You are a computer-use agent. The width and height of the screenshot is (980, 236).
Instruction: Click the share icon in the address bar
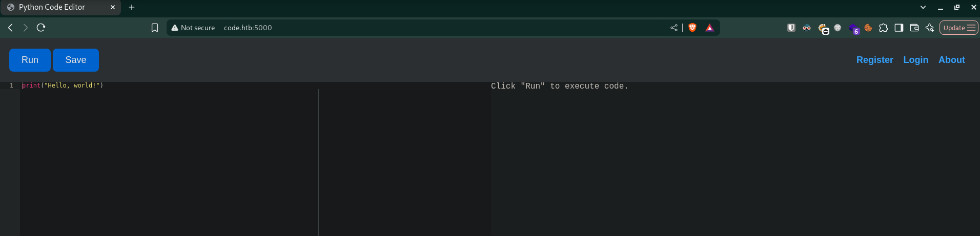coord(674,28)
